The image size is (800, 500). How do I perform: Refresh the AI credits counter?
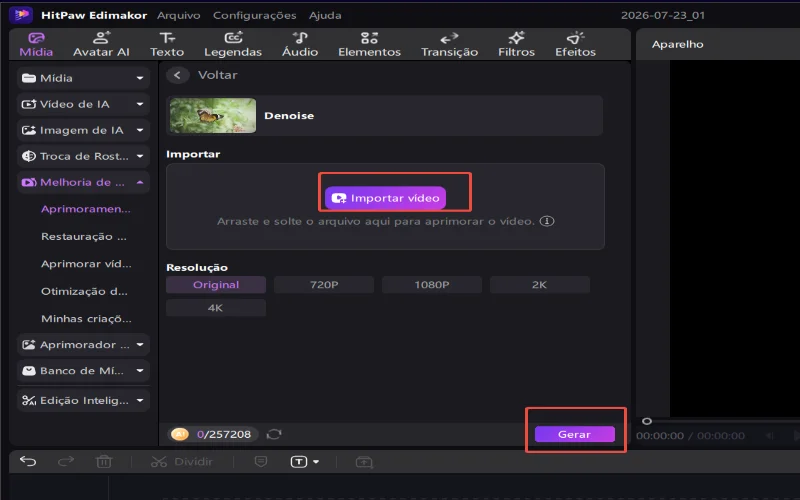pyautogui.click(x=274, y=434)
